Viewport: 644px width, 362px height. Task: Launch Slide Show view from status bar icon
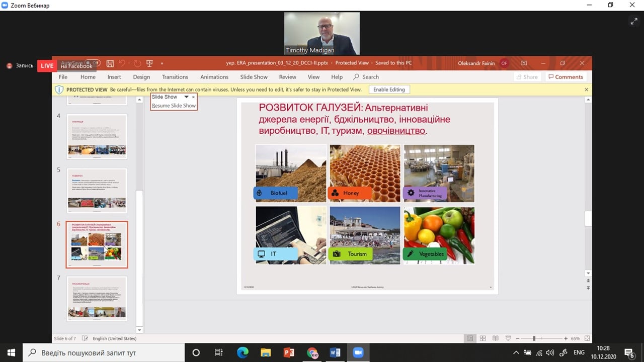[508, 338]
